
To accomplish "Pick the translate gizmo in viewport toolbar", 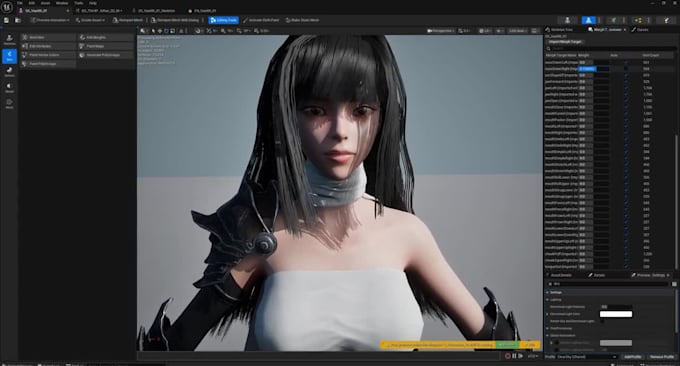I will (160, 31).
